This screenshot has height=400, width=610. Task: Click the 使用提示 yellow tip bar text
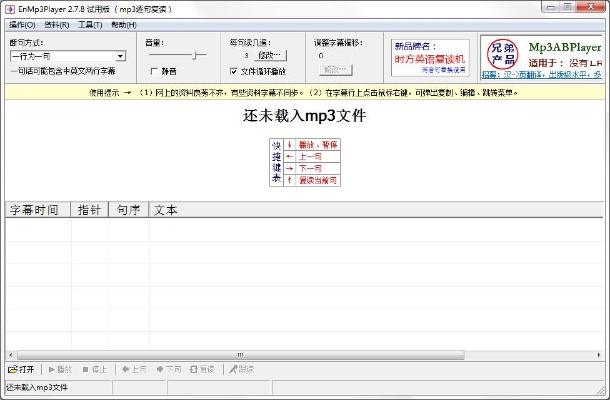coord(303,93)
